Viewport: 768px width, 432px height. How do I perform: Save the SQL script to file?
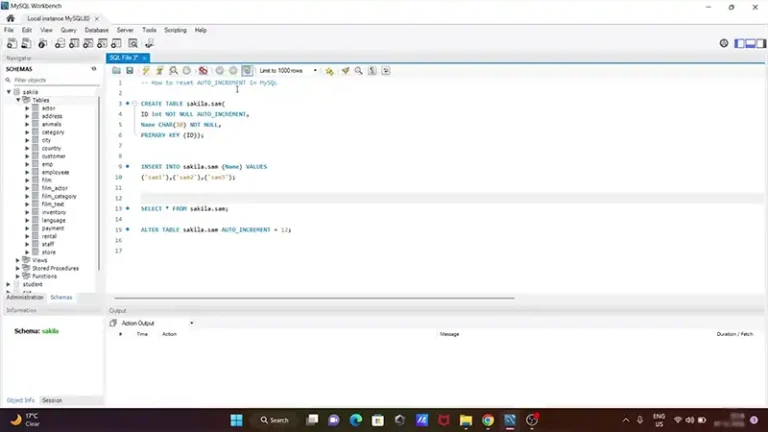click(x=130, y=71)
